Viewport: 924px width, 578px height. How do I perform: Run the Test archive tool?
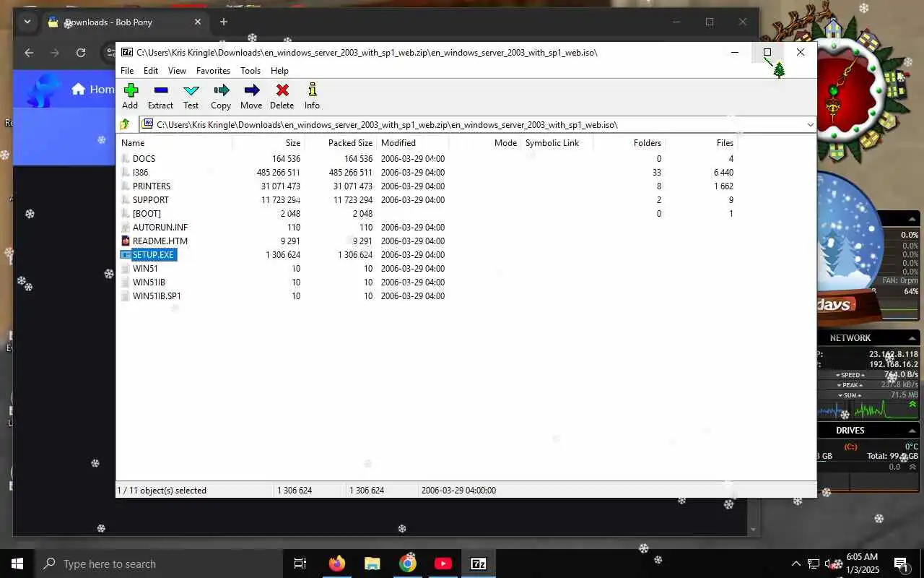point(191,96)
